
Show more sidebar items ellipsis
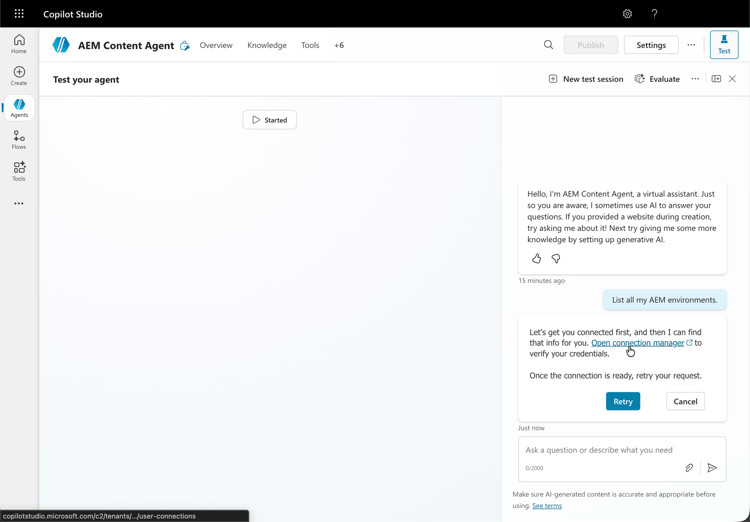pyautogui.click(x=19, y=203)
